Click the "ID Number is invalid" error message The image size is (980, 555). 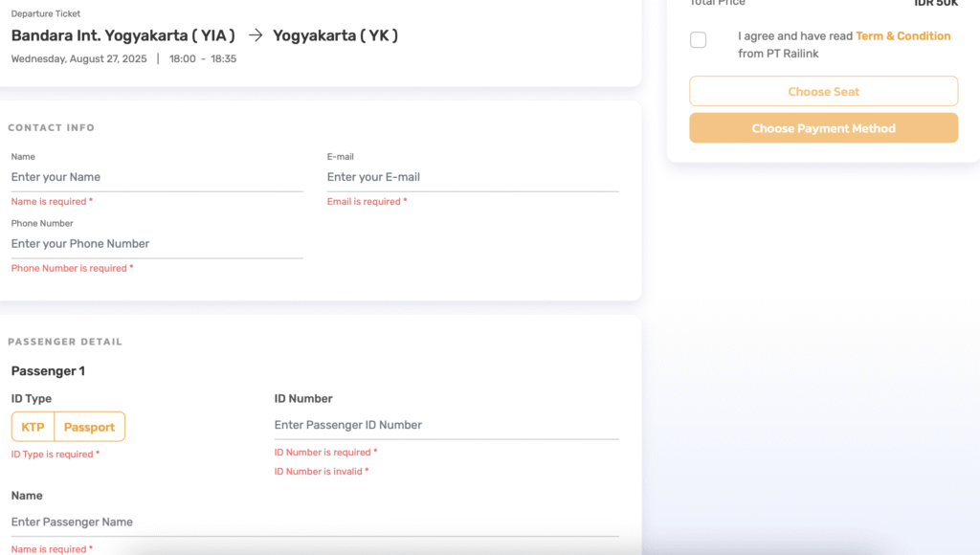pyautogui.click(x=321, y=472)
